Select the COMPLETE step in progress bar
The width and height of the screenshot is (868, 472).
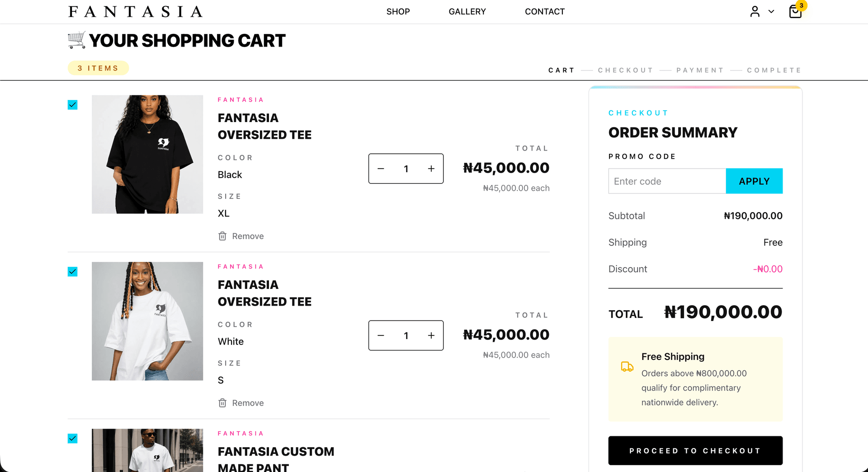(x=774, y=70)
